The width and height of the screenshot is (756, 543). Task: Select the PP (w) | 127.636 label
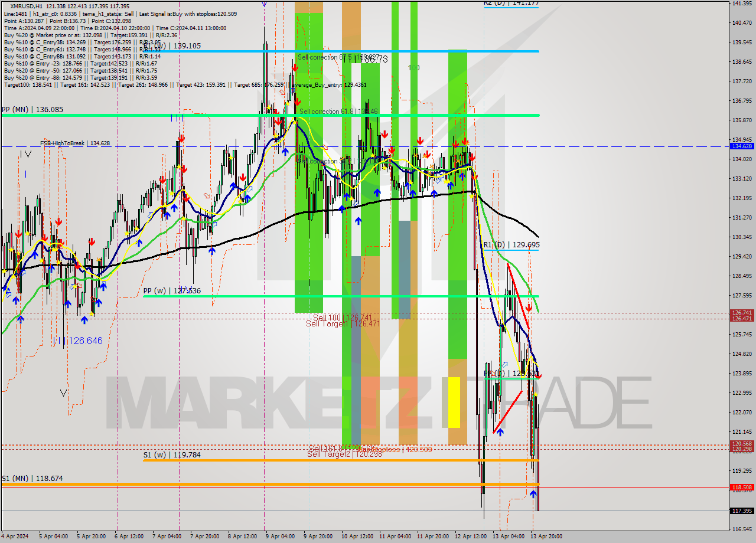172,291
